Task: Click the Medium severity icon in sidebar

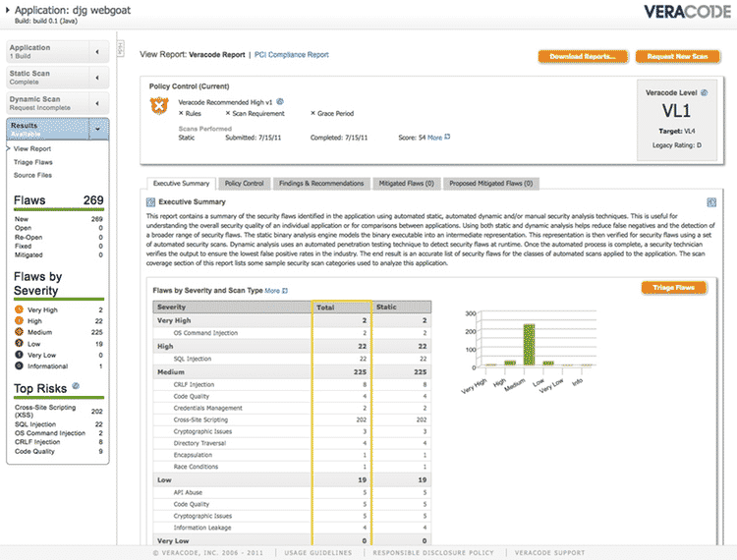Action: pos(19,332)
